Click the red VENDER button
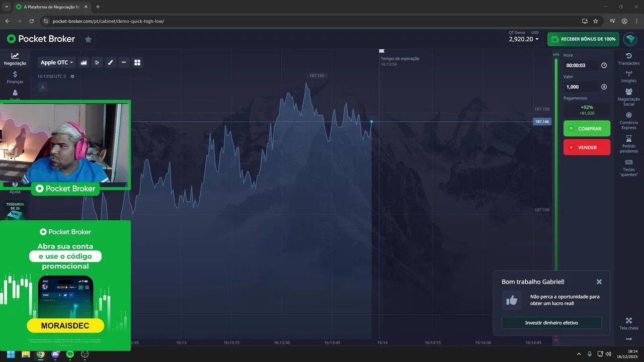This screenshot has width=644, height=362. click(587, 147)
